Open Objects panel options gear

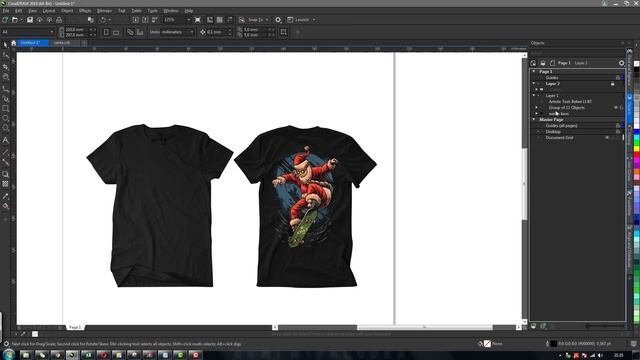pyautogui.click(x=621, y=63)
